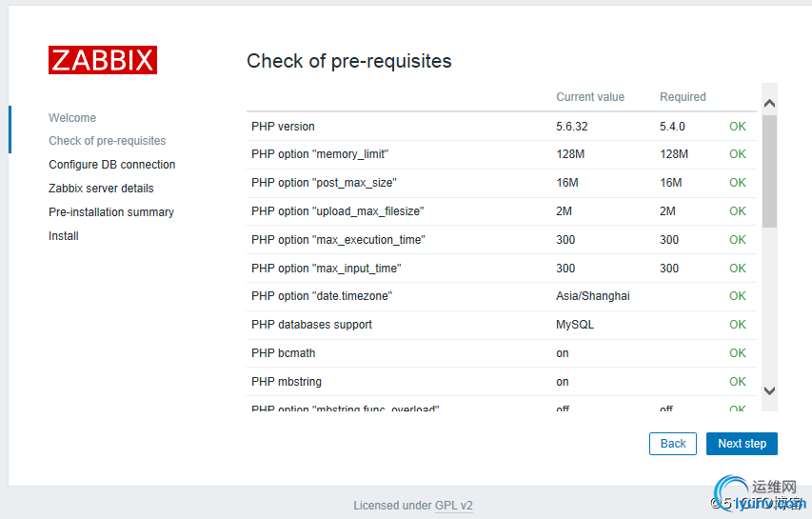
Task: Click the Current value column header
Action: [x=590, y=97]
